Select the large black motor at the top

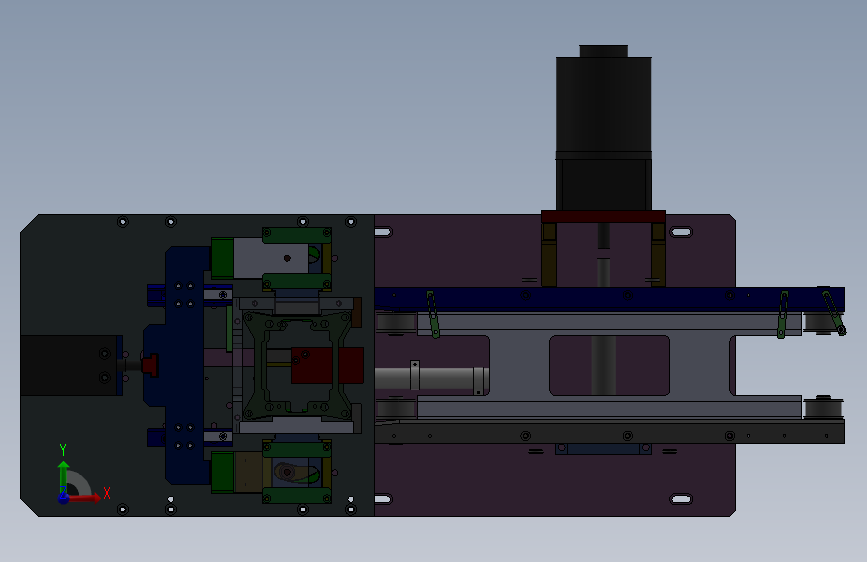[603, 128]
